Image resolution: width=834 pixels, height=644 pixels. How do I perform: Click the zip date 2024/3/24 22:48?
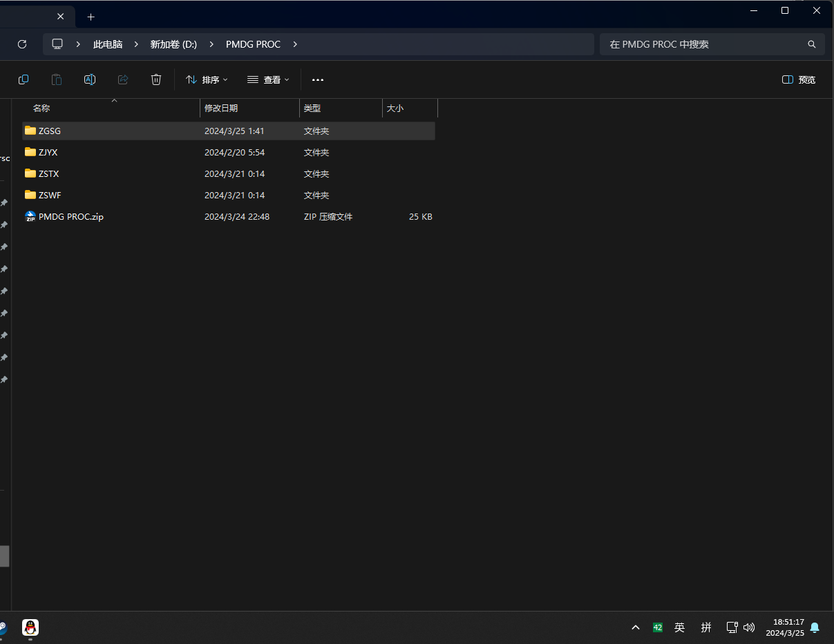click(x=237, y=216)
